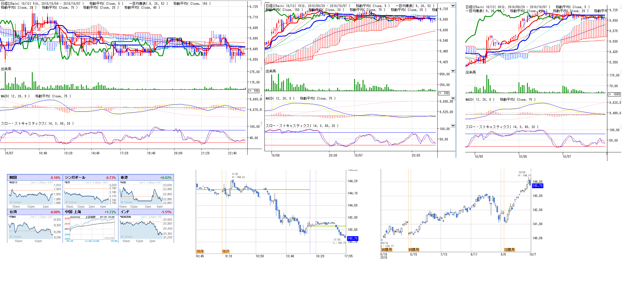
Task: Click the ×100 scale box on 5-minute chart
Action: [x=254, y=91]
